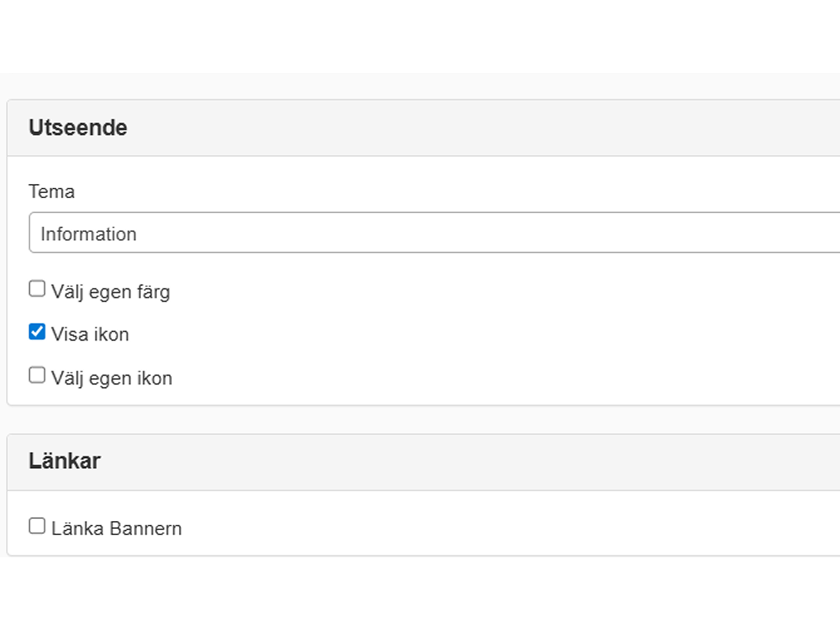Uncheck the "Visa ikon" checkbox
This screenshot has height=629, width=840.
pos(37,332)
